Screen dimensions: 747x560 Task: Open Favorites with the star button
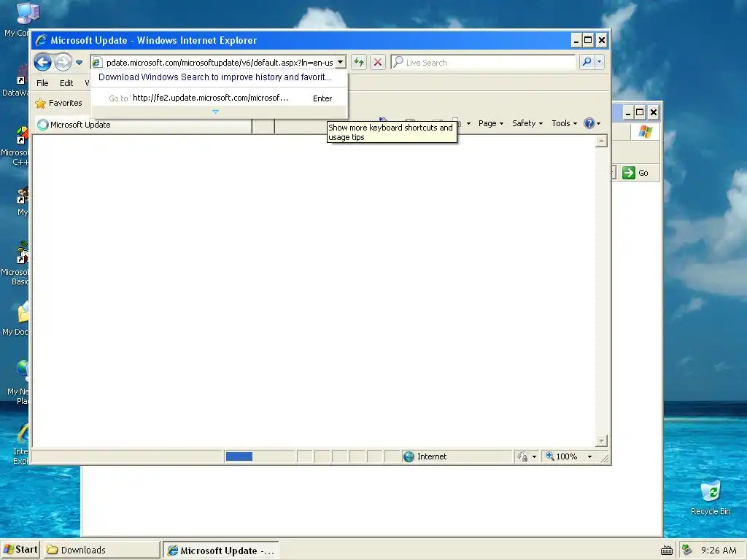[x=58, y=103]
